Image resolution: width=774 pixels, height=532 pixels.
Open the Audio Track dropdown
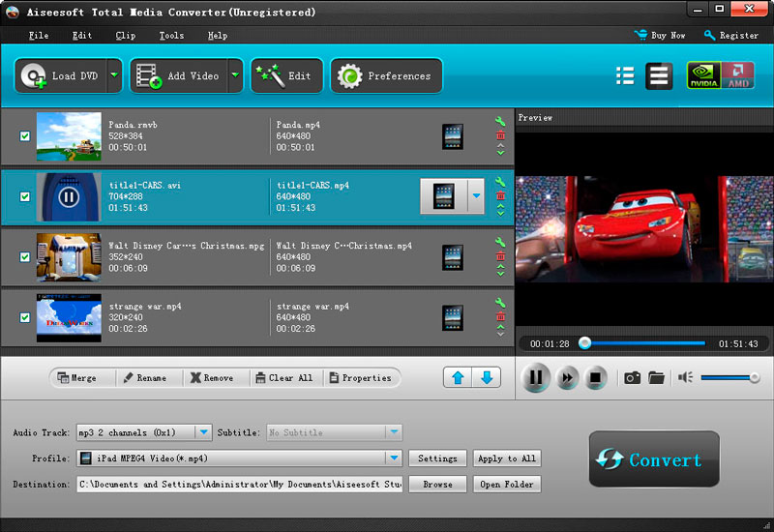[203, 432]
